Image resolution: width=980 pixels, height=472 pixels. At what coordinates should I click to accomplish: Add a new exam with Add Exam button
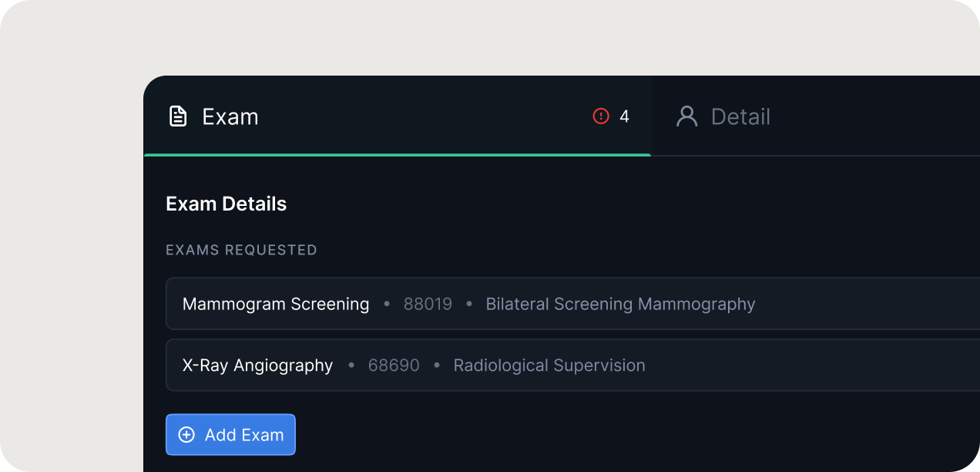click(x=230, y=435)
